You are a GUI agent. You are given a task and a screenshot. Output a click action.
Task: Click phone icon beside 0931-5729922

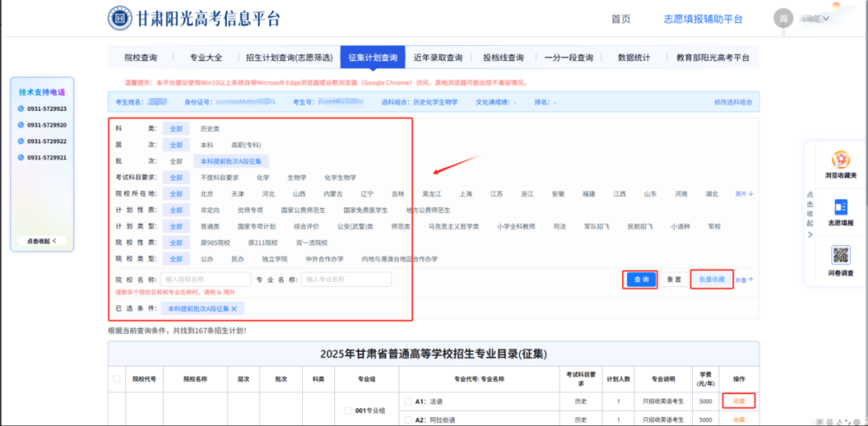(x=21, y=141)
